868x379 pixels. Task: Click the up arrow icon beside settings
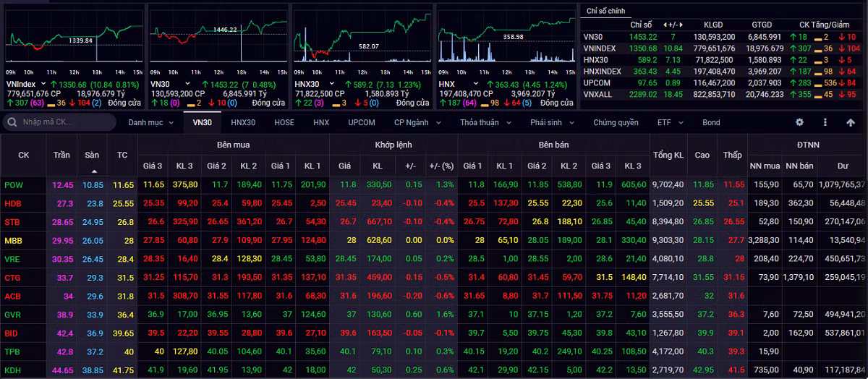point(851,122)
